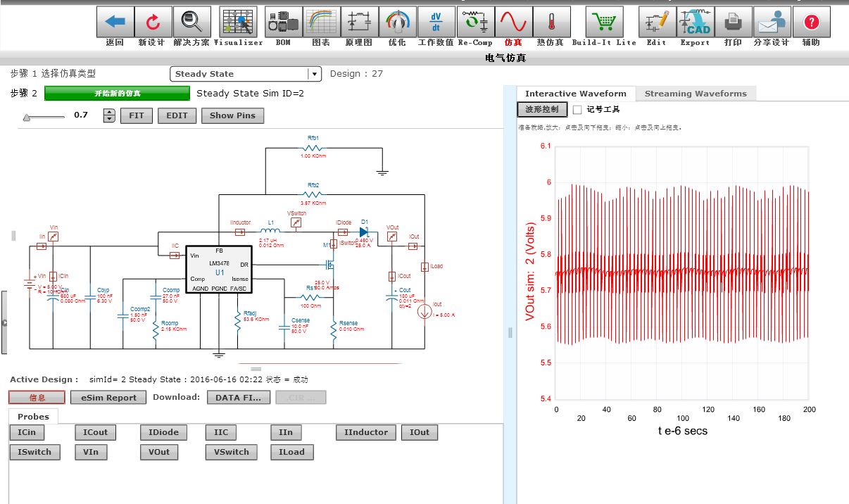This screenshot has height=504, width=849.
Task: Click the left edge panel expander
Action: [x=4, y=322]
